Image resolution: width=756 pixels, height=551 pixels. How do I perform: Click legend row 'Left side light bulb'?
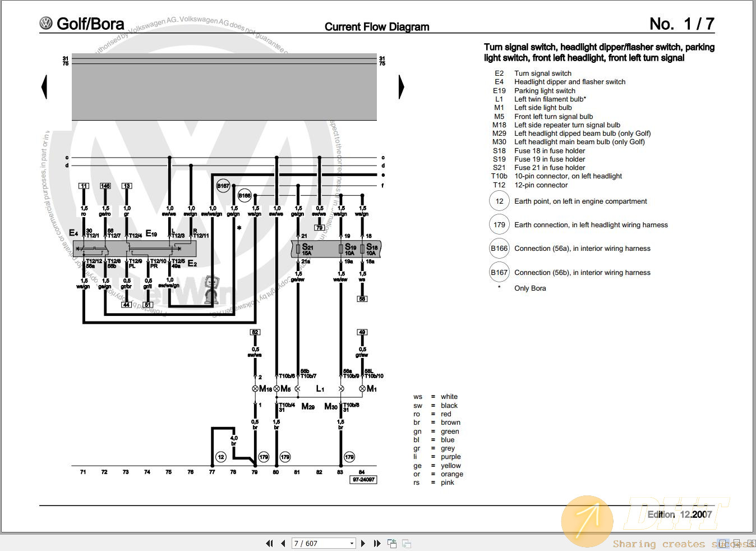(x=543, y=107)
